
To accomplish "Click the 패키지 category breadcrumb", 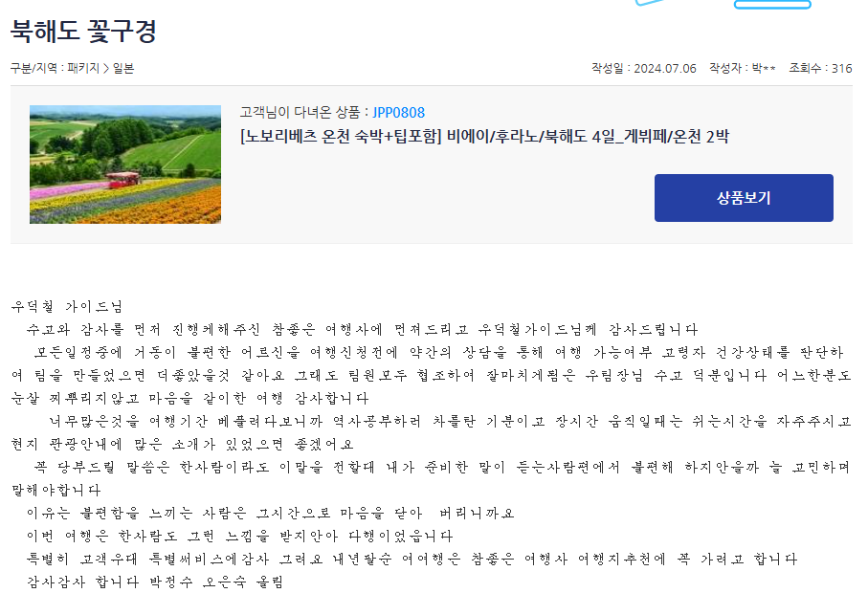I will point(83,68).
